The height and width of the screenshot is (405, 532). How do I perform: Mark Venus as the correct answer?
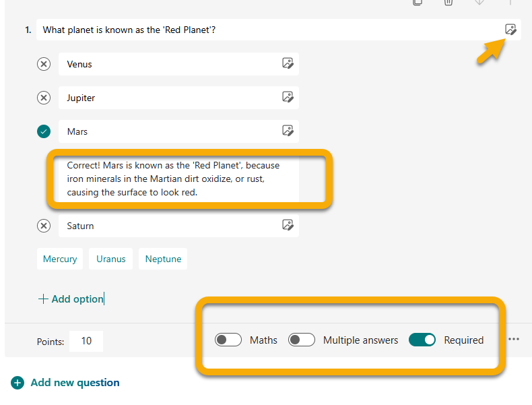coord(44,64)
